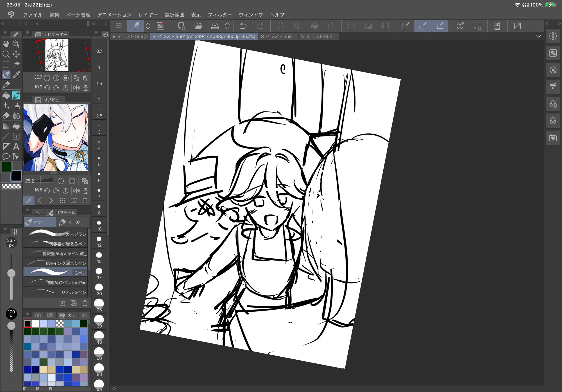Select the Zoom magnifier tool

coord(6,54)
